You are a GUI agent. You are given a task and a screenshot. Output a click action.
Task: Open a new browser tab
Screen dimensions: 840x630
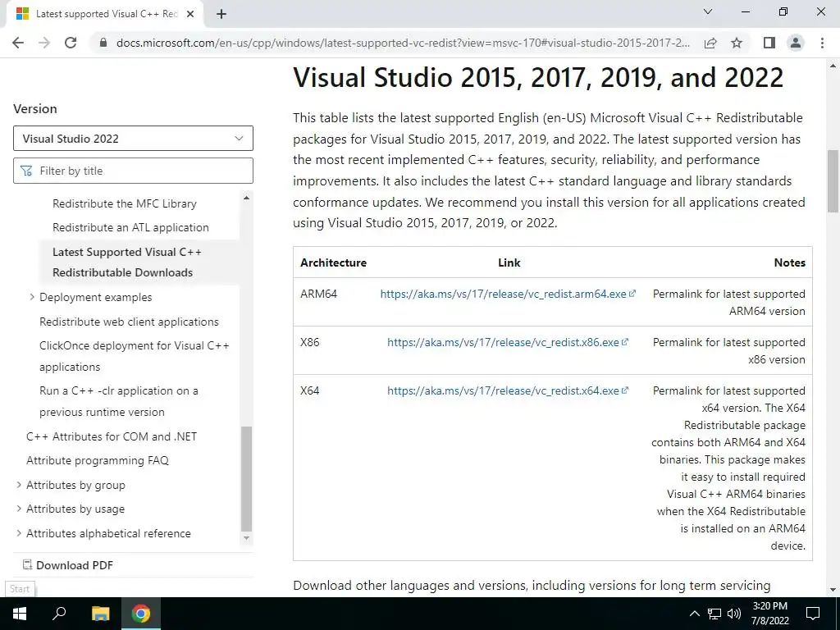(x=221, y=15)
